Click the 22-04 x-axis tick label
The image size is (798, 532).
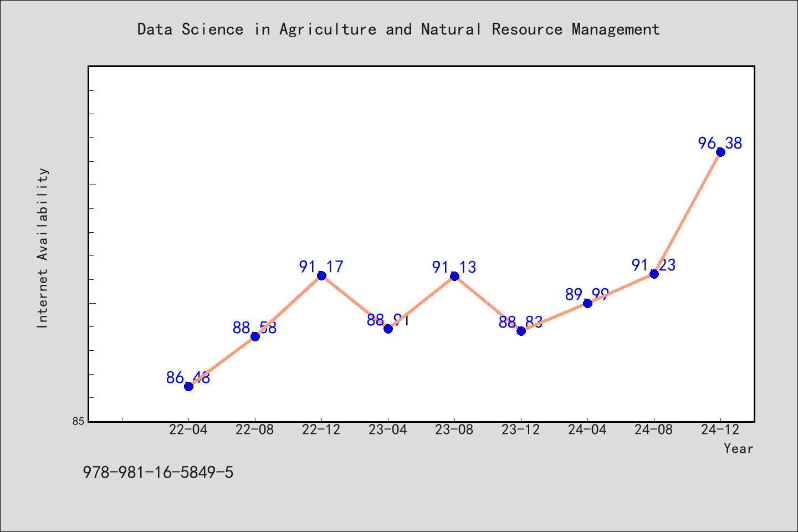188,430
